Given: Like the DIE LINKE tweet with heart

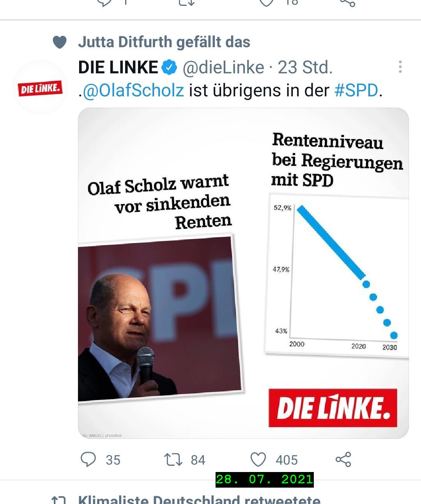Looking at the screenshot, I should [258, 460].
